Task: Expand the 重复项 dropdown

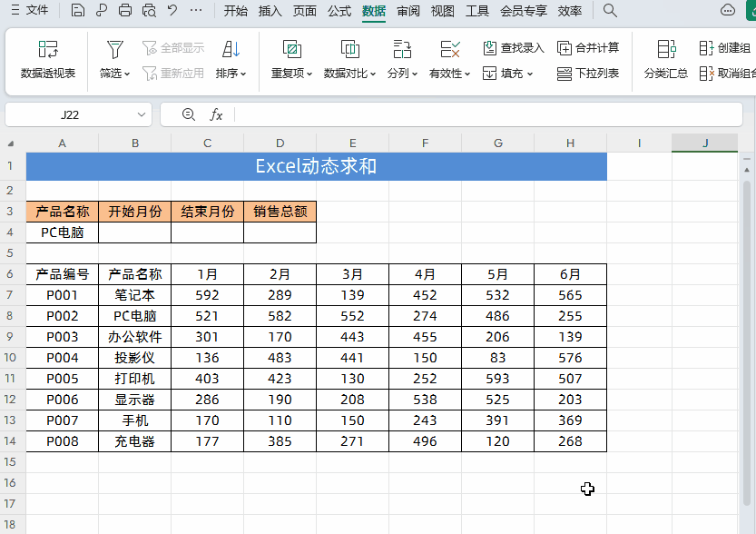Action: pyautogui.click(x=309, y=74)
